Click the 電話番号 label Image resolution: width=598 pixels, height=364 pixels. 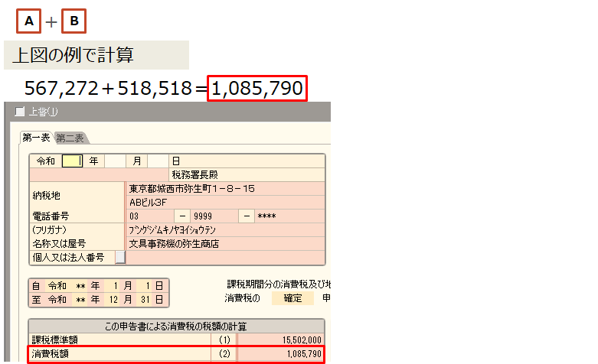click(51, 216)
